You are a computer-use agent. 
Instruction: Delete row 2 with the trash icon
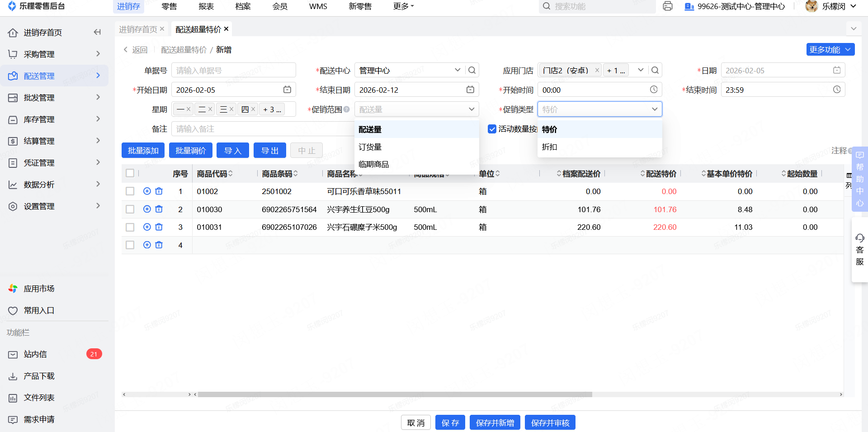(x=159, y=209)
